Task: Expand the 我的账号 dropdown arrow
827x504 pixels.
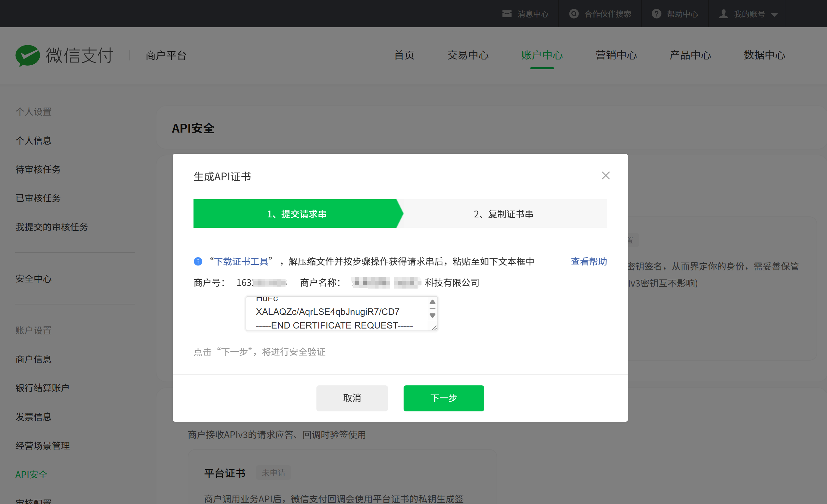Action: coord(774,15)
